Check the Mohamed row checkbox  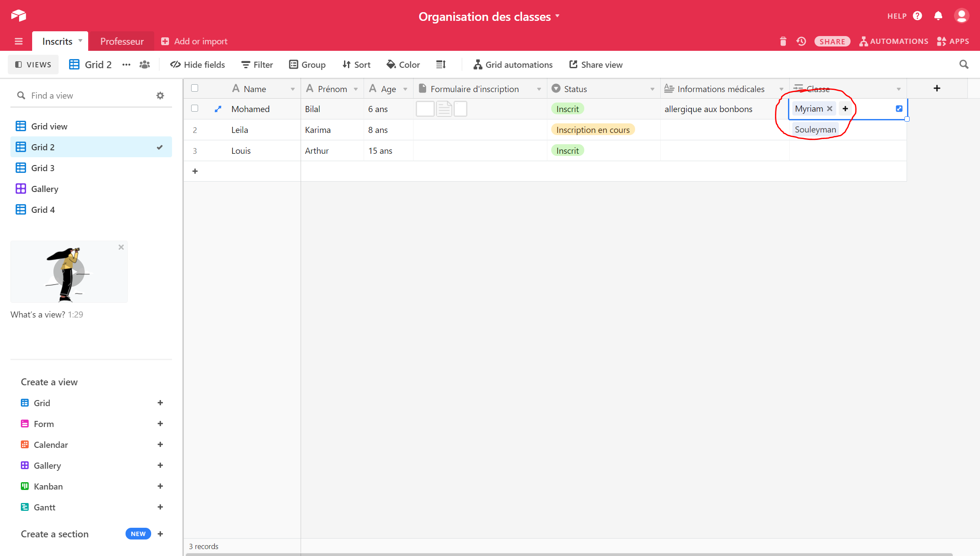195,109
